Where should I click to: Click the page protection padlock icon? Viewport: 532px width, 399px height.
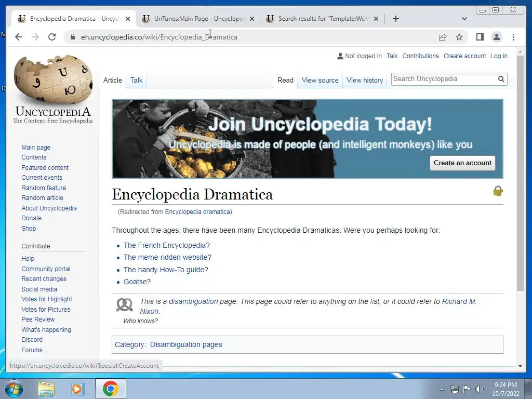pyautogui.click(x=498, y=191)
